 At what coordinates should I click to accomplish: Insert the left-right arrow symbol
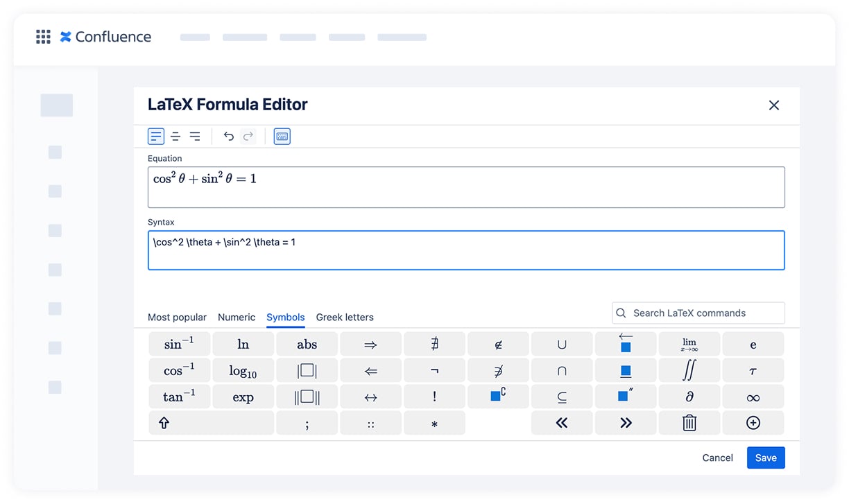[370, 397]
